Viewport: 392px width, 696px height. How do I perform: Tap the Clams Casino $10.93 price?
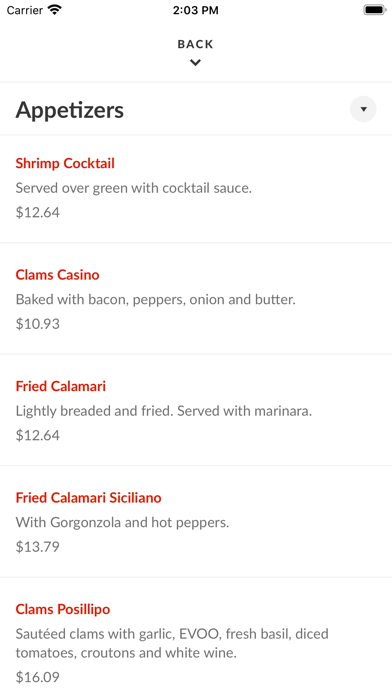point(37,324)
